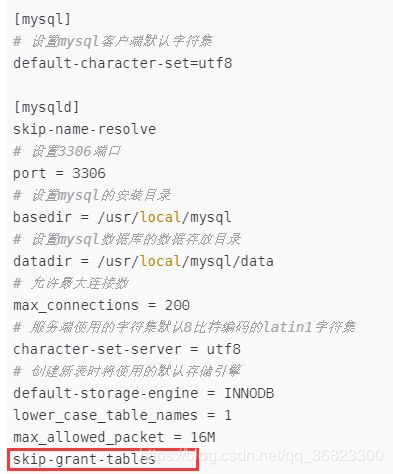
Task: Click the value 16M
Action: pos(203,437)
